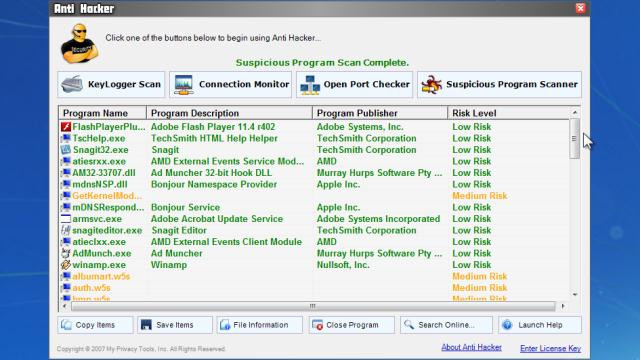Close the Anti Hacker window
The height and width of the screenshot is (360, 640).
(580, 8)
